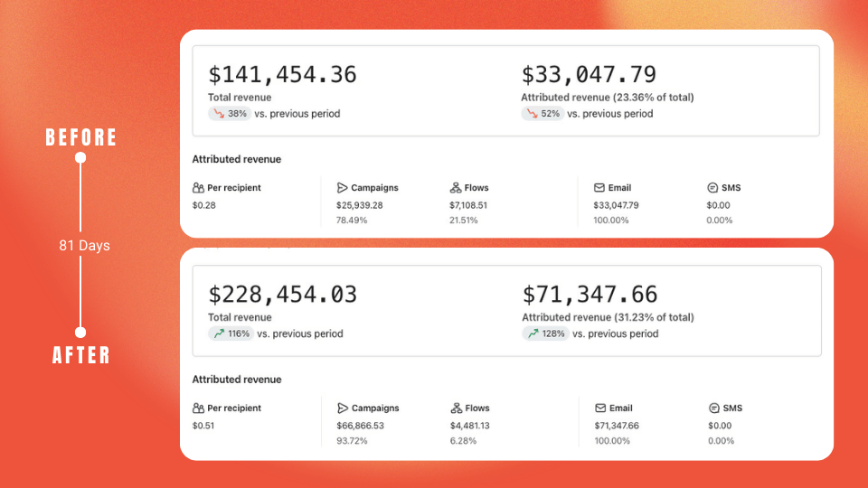Click the 116% upward trend badge
The height and width of the screenshot is (488, 868).
[230, 333]
